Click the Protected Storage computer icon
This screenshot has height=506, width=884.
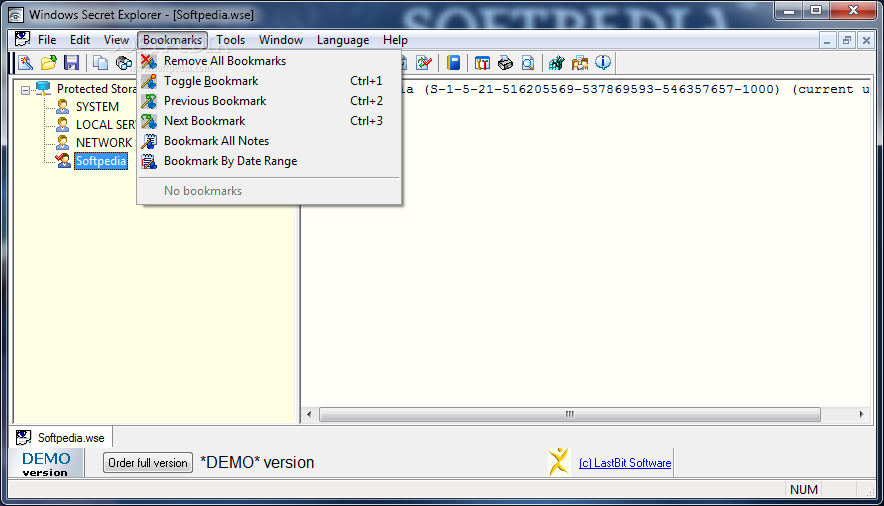pos(43,88)
